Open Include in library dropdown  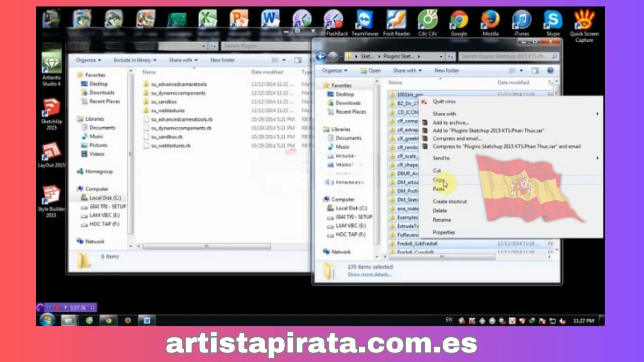coord(135,60)
